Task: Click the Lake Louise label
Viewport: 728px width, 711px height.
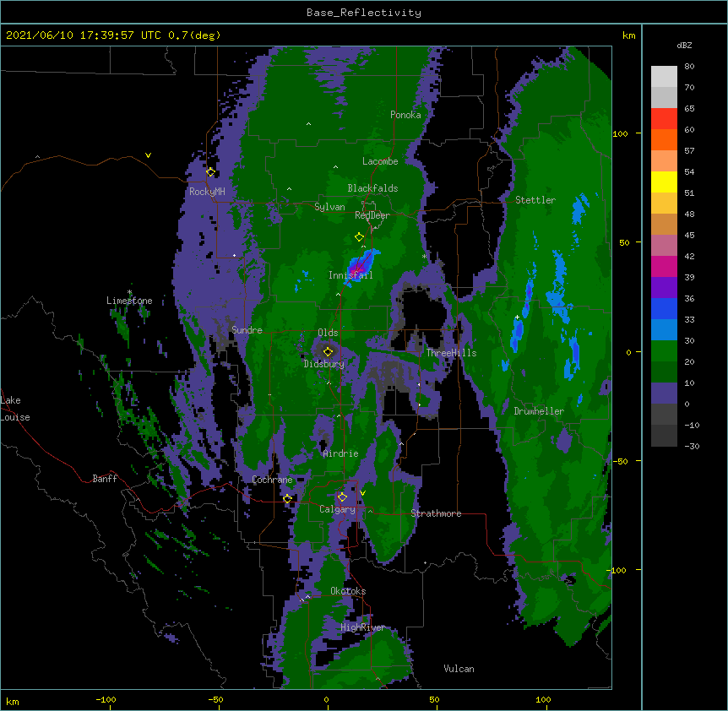Action: pos(14,409)
